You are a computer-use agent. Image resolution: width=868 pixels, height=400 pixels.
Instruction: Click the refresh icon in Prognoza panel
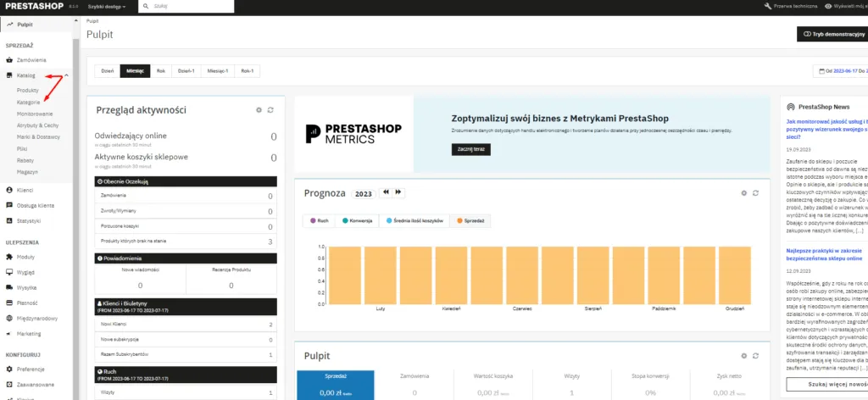tap(755, 193)
